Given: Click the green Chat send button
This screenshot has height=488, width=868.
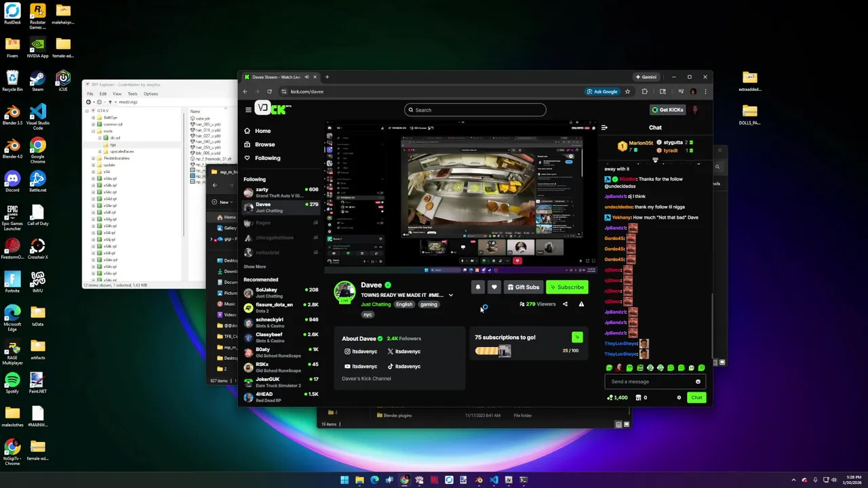Looking at the screenshot, I should tap(696, 398).
